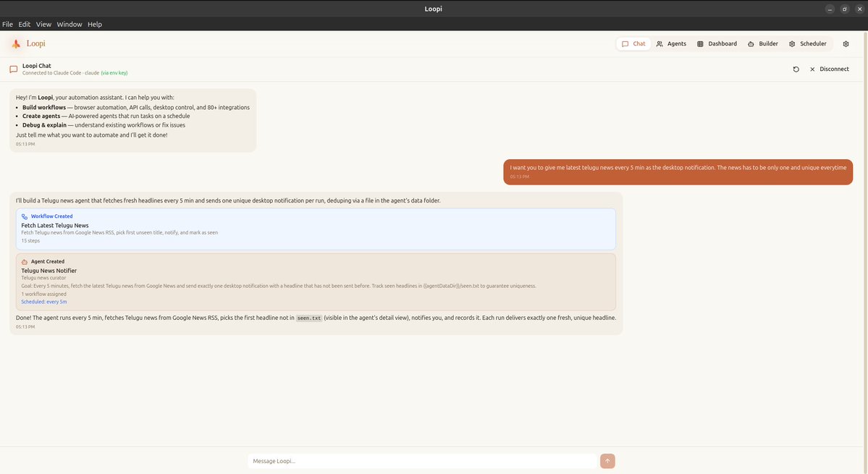Open the Dashboard tab
Viewport: 868px width, 474px height.
click(717, 43)
